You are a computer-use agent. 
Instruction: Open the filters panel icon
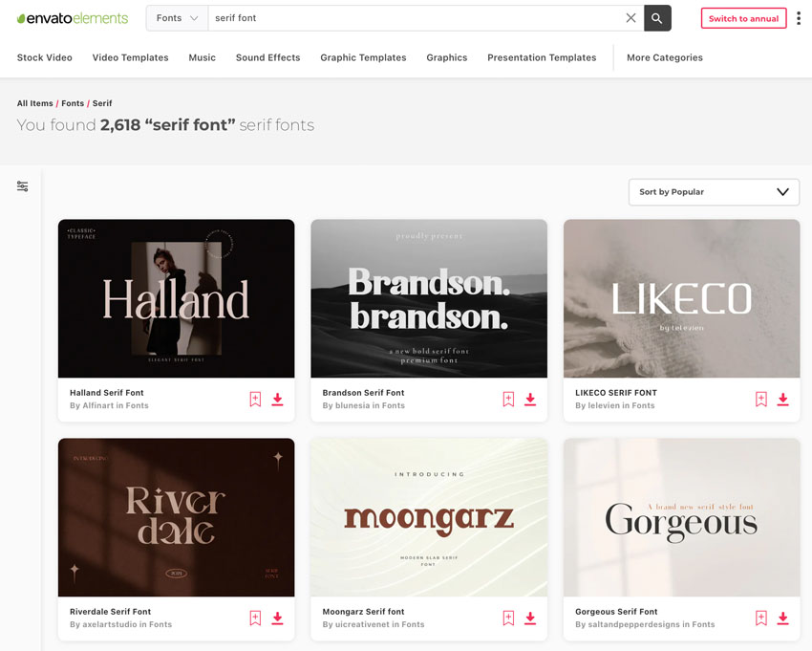22,186
